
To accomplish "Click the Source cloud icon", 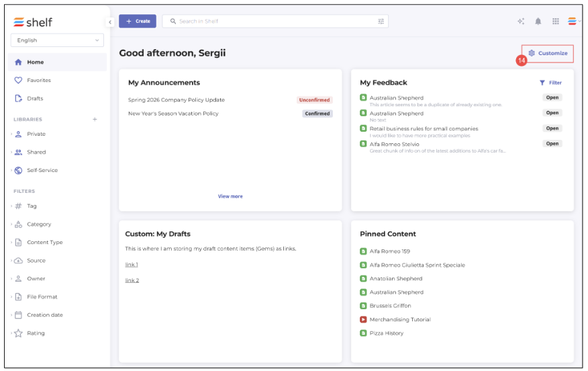I will click(x=18, y=260).
